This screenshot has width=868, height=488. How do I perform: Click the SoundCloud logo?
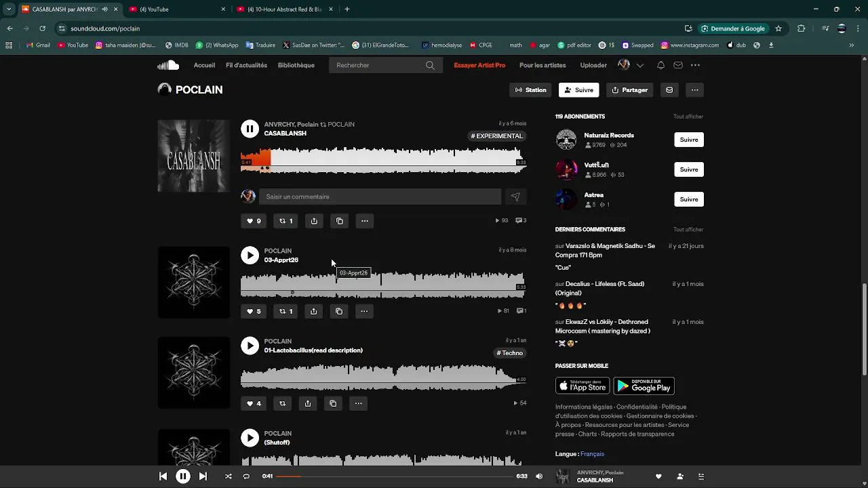(168, 65)
